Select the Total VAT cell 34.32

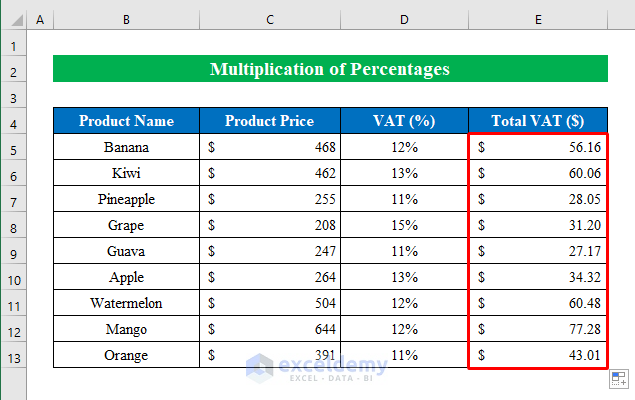click(538, 277)
